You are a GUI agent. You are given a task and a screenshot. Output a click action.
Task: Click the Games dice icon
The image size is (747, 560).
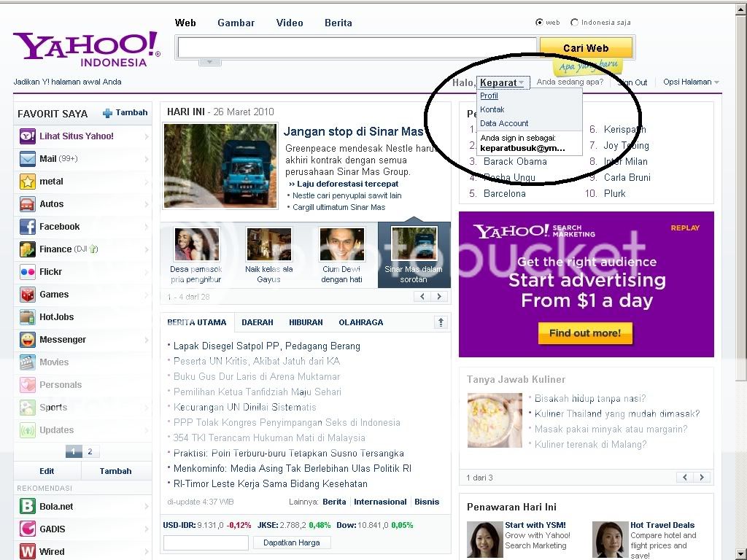click(28, 295)
